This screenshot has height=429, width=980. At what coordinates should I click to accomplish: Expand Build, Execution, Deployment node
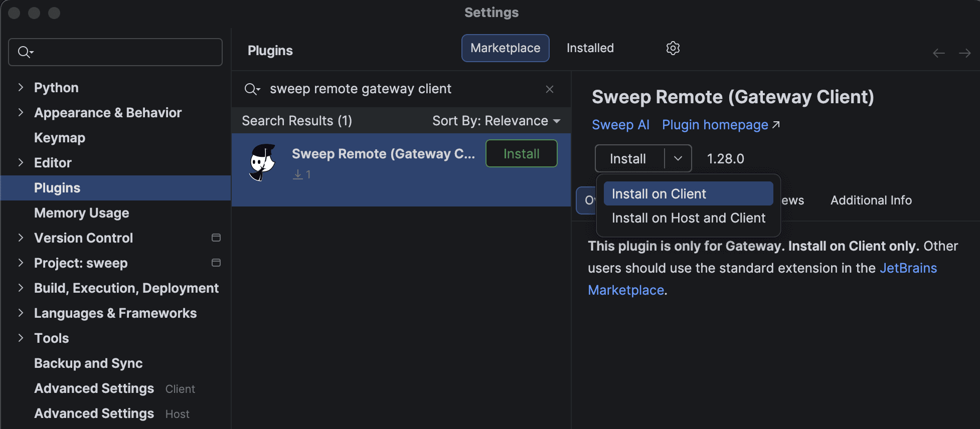pos(21,288)
